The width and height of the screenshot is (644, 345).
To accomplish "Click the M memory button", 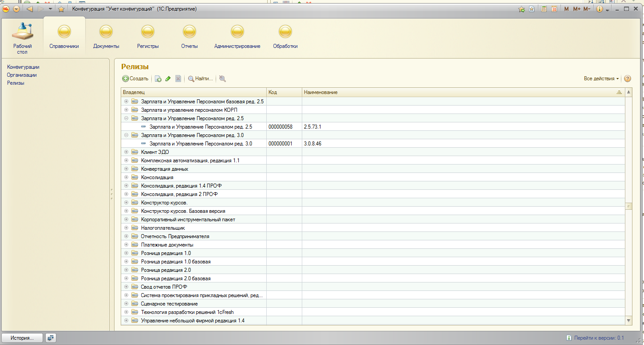I will click(566, 9).
